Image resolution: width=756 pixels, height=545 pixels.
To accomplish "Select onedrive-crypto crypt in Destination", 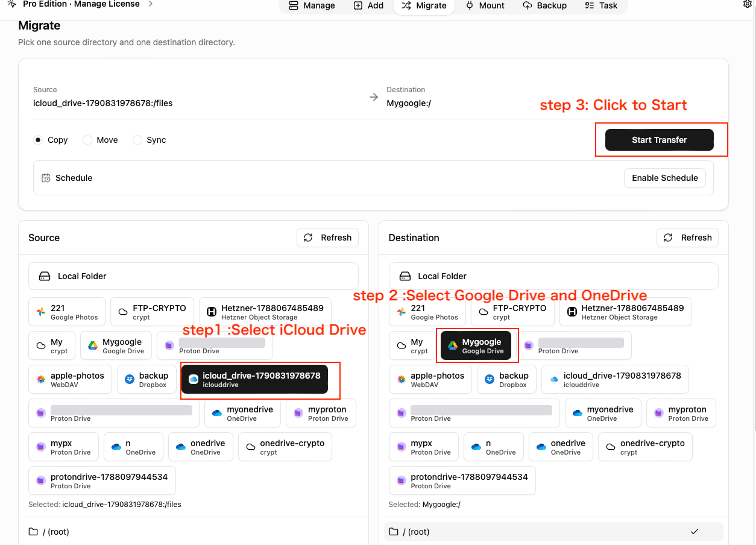I will pos(645,447).
